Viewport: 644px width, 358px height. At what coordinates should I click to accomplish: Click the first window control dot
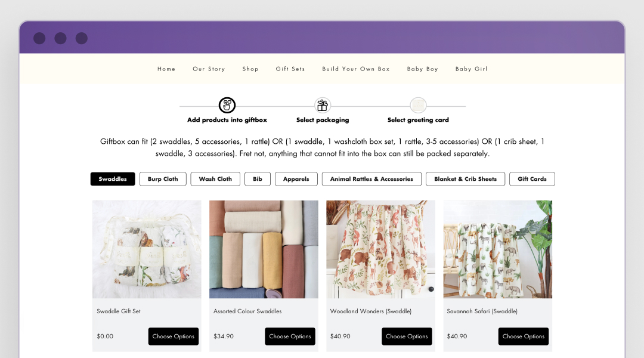click(39, 38)
